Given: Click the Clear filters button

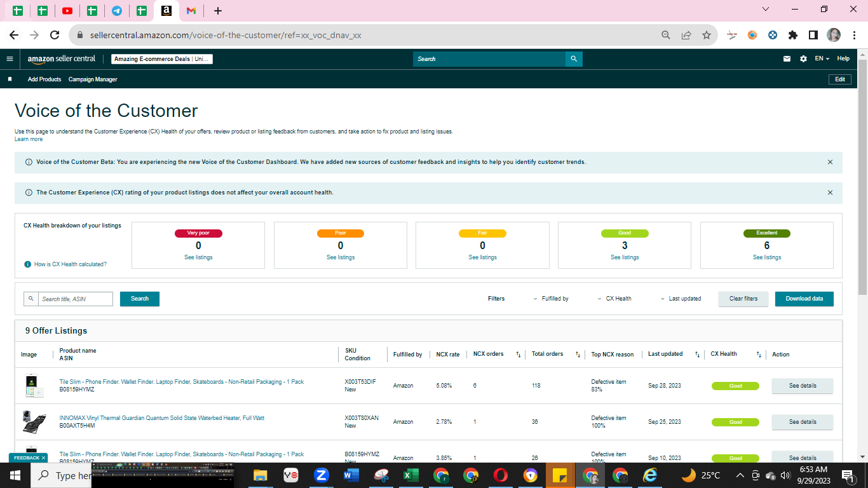Looking at the screenshot, I should (743, 299).
